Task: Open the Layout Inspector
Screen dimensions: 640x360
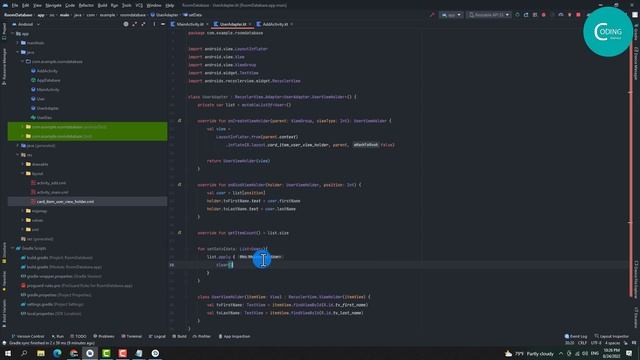Action: tap(611, 336)
